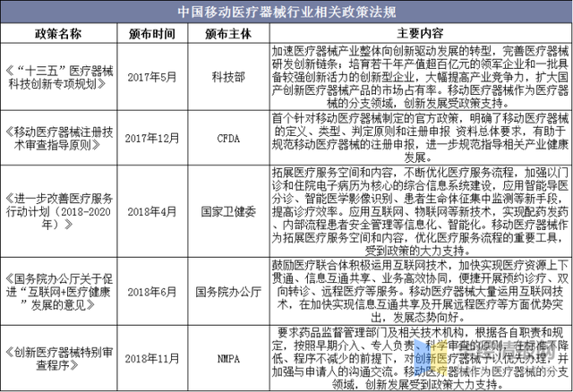Click the date cell 2018年11月

[x=152, y=358]
